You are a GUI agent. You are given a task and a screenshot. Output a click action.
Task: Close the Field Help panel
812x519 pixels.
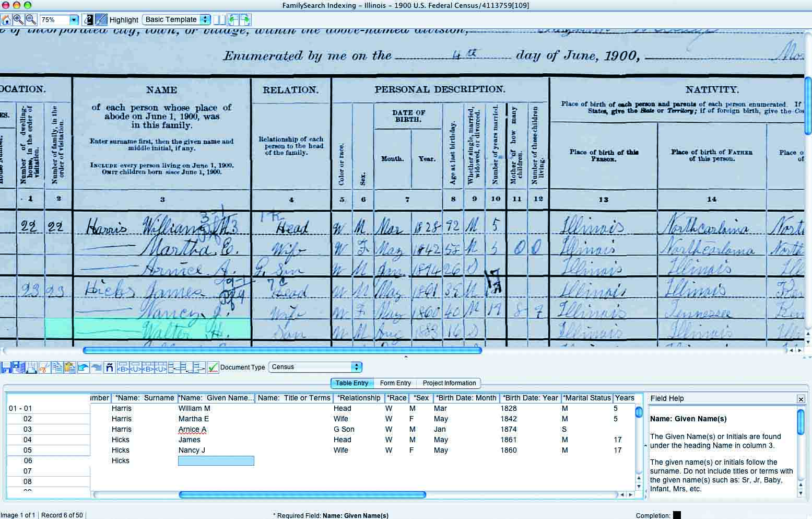[801, 399]
